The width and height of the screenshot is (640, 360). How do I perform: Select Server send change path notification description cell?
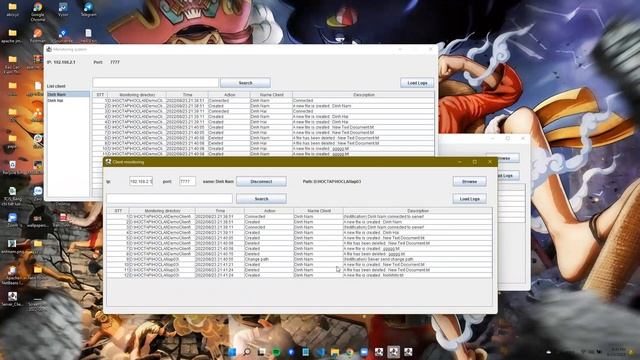tap(418, 259)
